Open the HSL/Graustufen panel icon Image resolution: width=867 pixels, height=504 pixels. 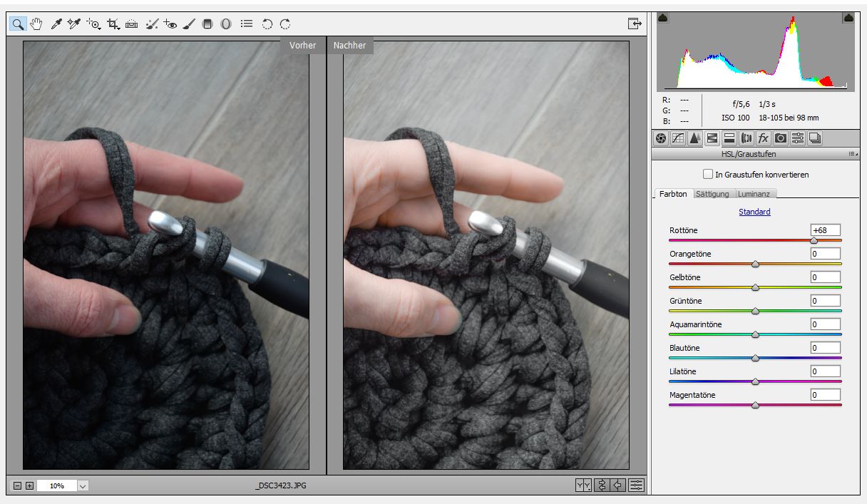[712, 138]
